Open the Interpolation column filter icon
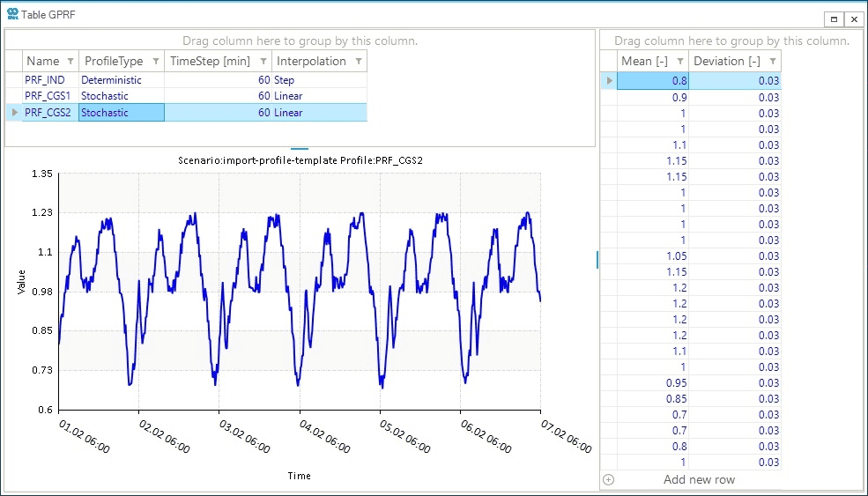The image size is (868, 496). [358, 62]
